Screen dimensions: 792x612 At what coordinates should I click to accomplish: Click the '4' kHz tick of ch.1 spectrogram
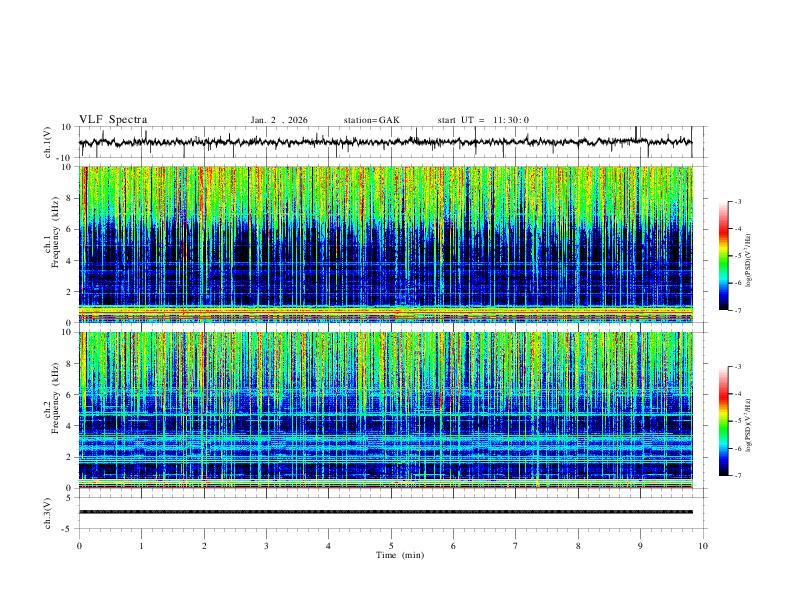pyautogui.click(x=70, y=261)
